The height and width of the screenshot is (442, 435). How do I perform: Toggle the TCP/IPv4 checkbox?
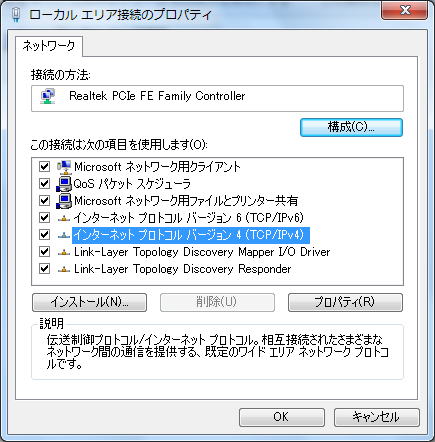(44, 235)
